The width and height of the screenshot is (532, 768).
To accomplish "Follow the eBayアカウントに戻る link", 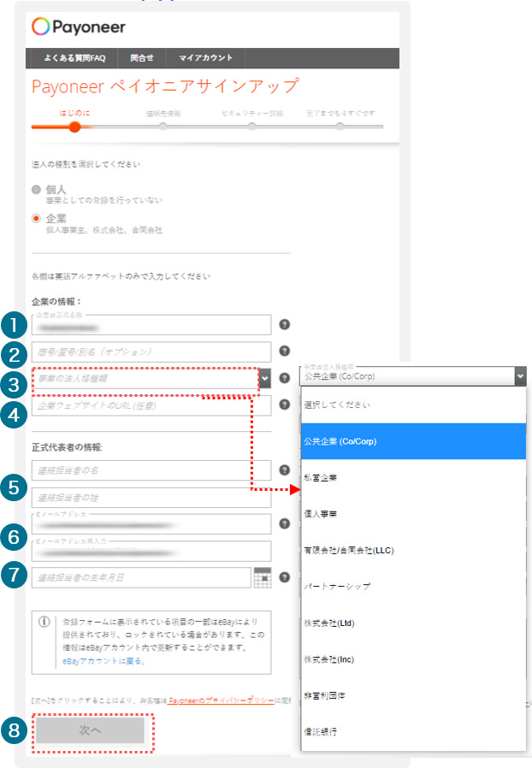I will [x=103, y=661].
